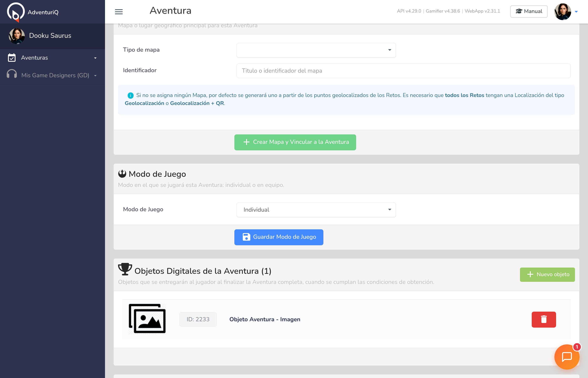Click the image thumbnail of object 2233
The image size is (588, 378).
click(147, 319)
